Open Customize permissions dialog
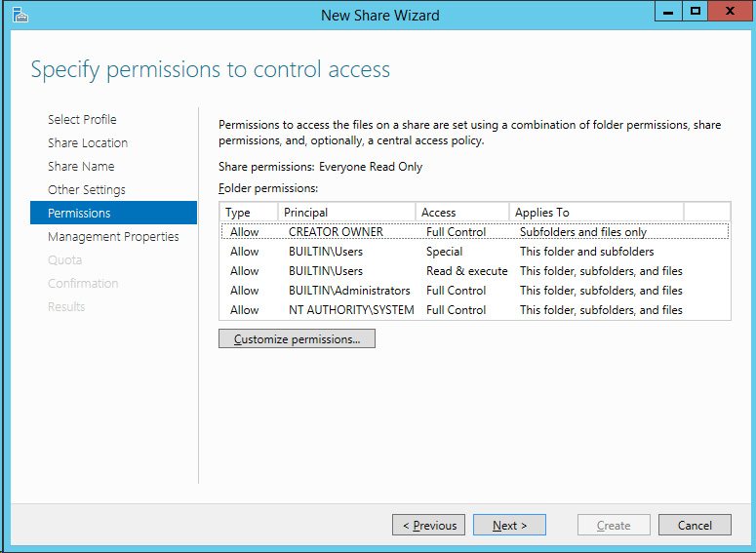The image size is (756, 553). point(297,338)
